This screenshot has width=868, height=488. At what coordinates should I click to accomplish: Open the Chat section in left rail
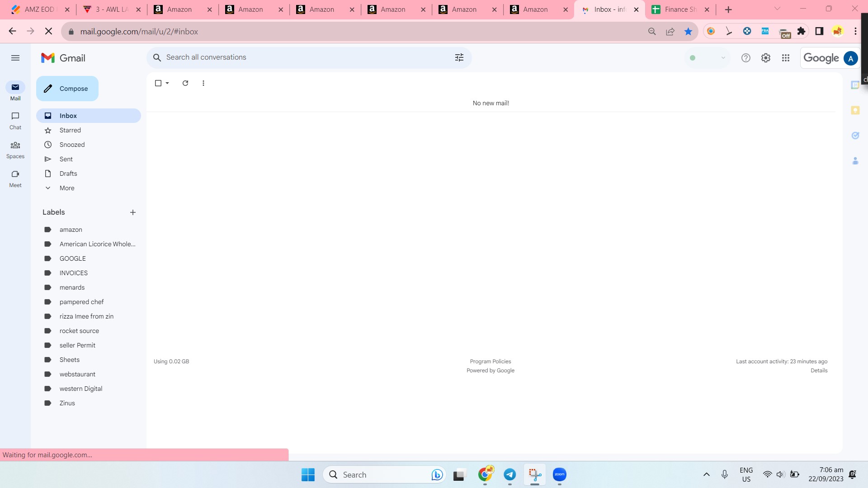click(15, 121)
